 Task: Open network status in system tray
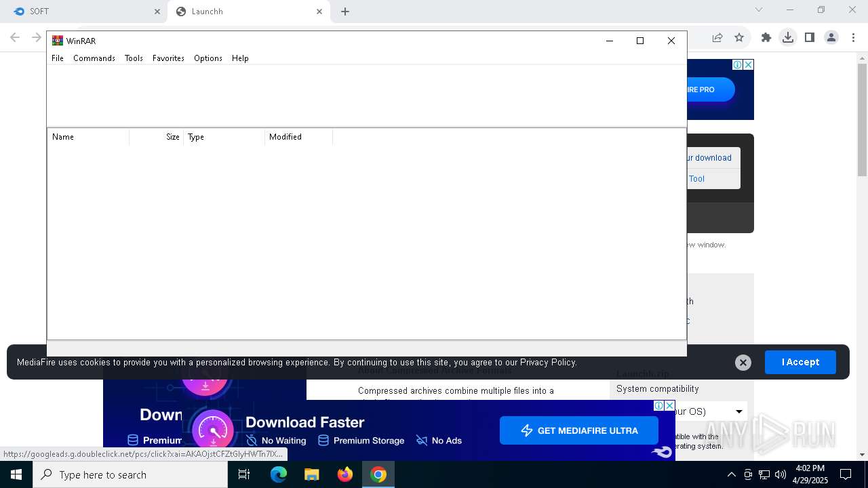click(764, 474)
